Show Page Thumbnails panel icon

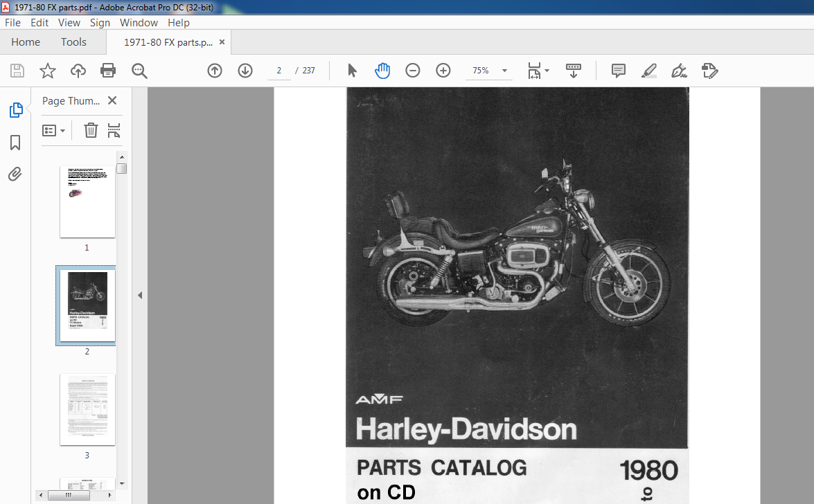15,110
